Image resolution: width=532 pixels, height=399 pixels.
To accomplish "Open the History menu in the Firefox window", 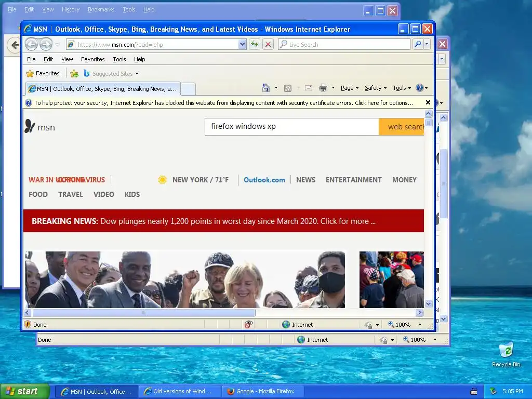I will point(71,9).
